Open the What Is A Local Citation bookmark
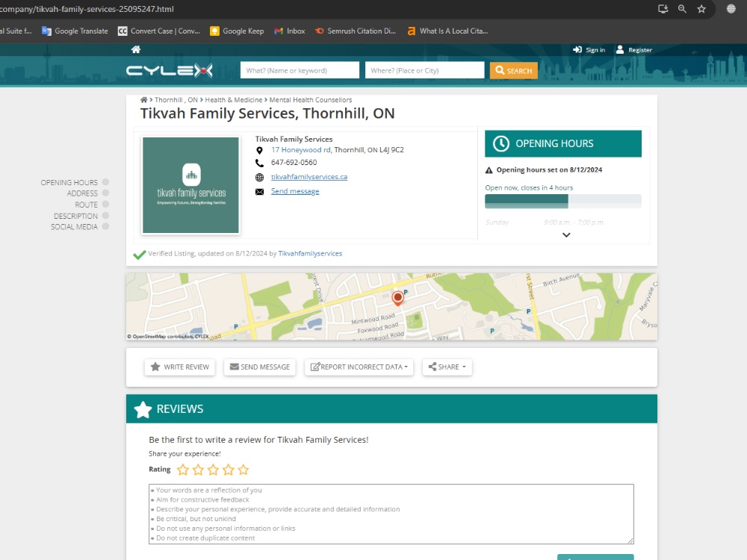 tap(447, 31)
